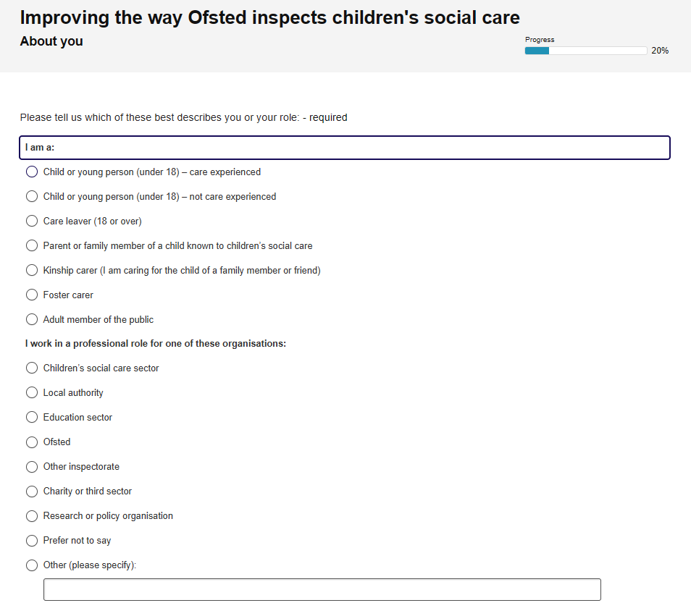This screenshot has height=616, width=691.
Task: Select the Education sector option
Action: coord(32,418)
